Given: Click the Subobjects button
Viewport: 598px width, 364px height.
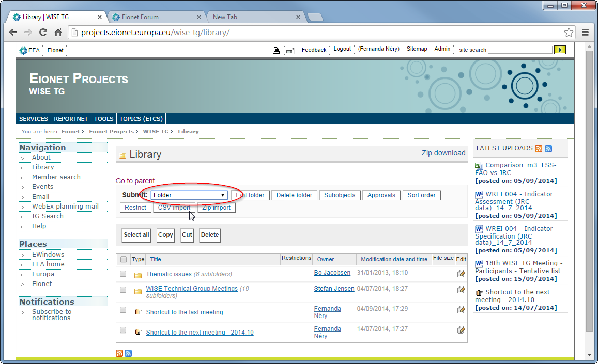Looking at the screenshot, I should coord(340,195).
